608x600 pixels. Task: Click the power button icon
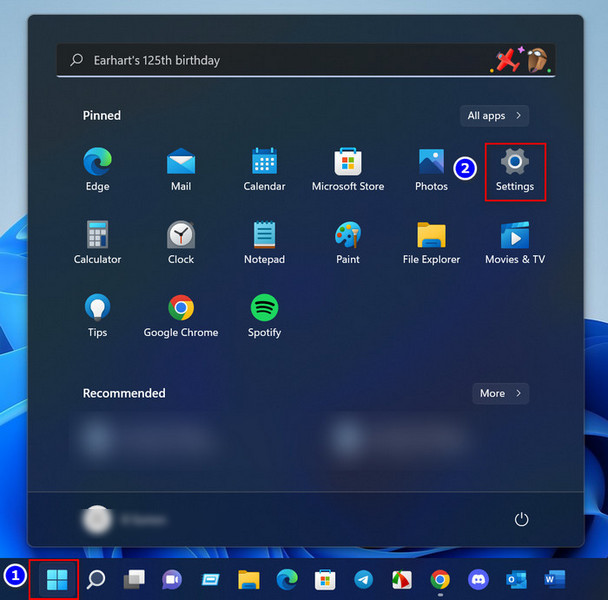click(521, 519)
